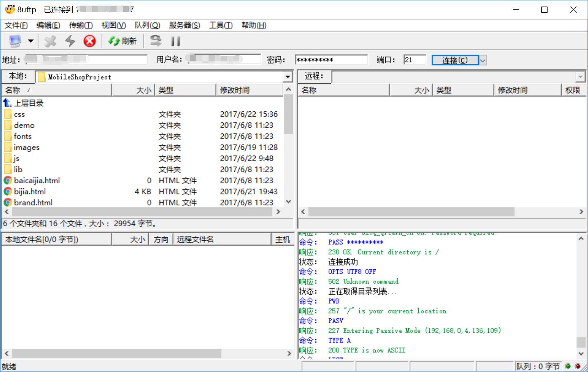
Task: Click the 8uftp app icon in title bar
Action: click(x=10, y=9)
